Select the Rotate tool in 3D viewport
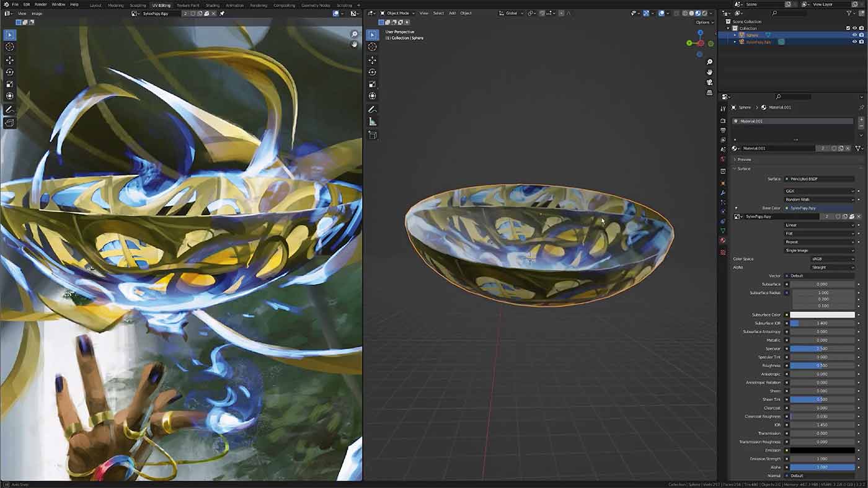 [x=373, y=72]
